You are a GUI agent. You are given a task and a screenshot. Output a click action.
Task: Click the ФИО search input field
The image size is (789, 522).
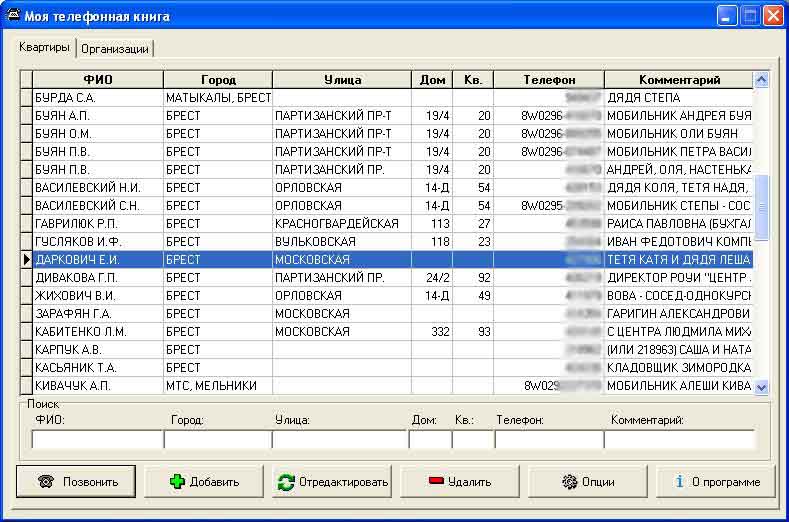click(97, 439)
